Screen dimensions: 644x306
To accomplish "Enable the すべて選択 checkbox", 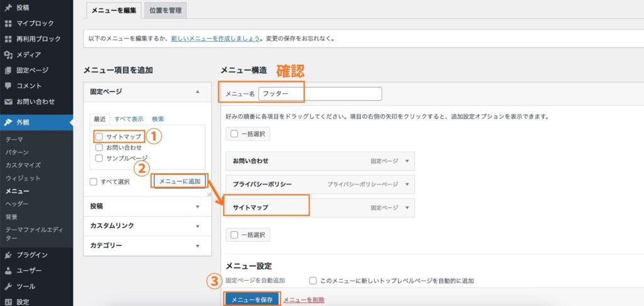I will click(x=94, y=182).
